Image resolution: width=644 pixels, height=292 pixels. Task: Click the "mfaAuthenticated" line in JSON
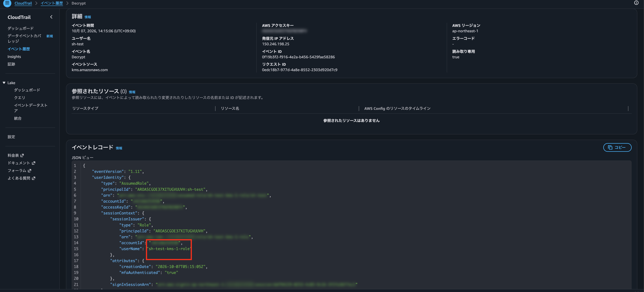point(149,273)
